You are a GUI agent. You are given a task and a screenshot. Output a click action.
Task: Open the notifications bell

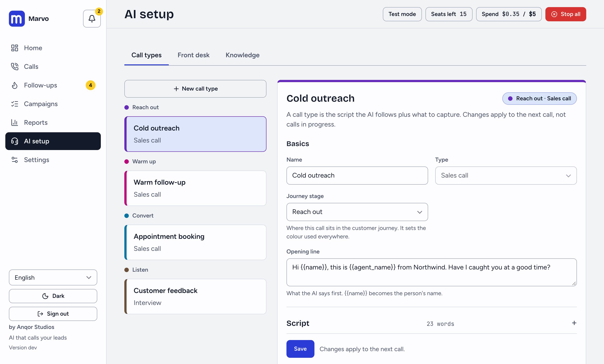coord(92,19)
